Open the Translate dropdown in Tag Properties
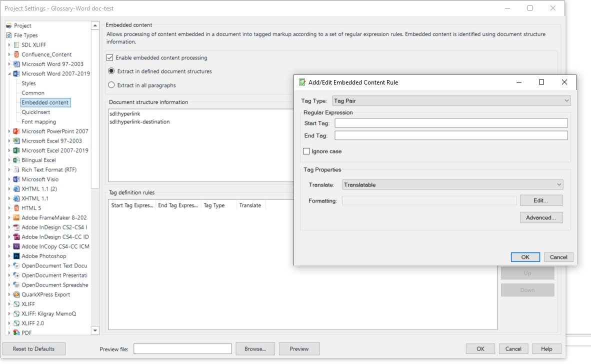591x364 pixels. [558, 184]
